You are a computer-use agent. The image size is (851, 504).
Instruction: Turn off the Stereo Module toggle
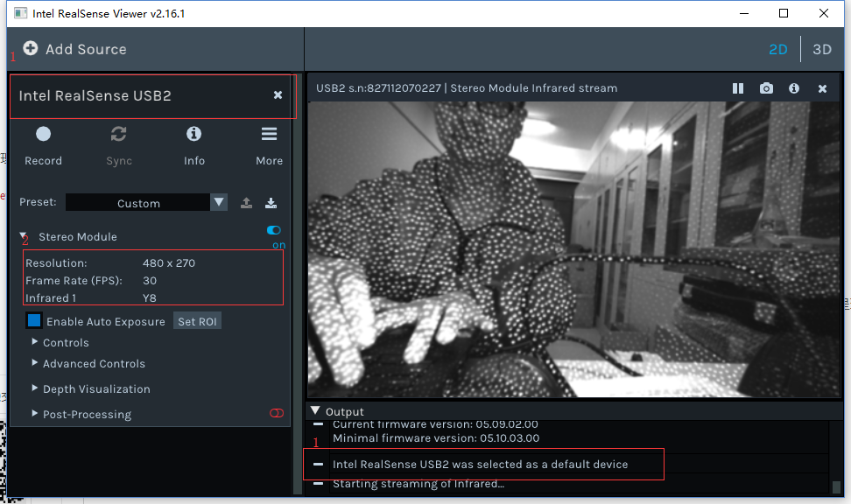(273, 230)
